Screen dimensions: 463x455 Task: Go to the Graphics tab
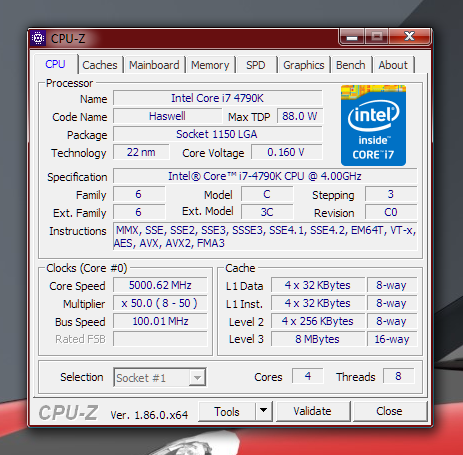coord(304,65)
